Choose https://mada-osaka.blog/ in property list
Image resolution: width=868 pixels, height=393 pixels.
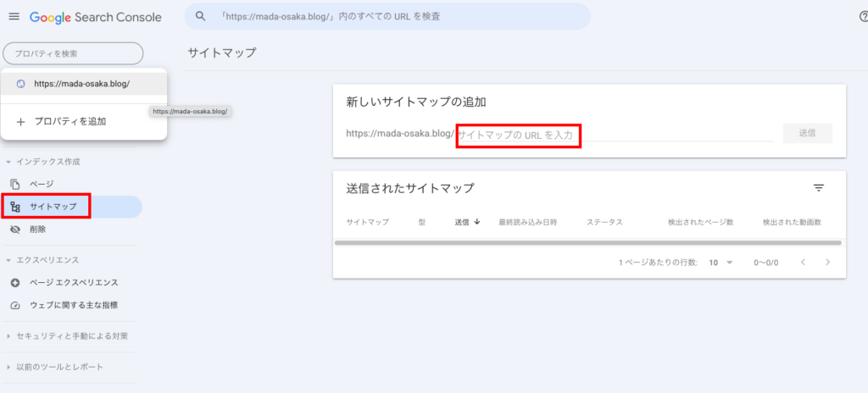(84, 84)
